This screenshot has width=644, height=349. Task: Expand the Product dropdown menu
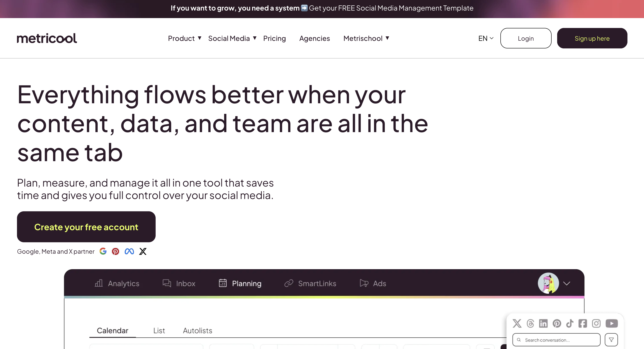pyautogui.click(x=184, y=38)
